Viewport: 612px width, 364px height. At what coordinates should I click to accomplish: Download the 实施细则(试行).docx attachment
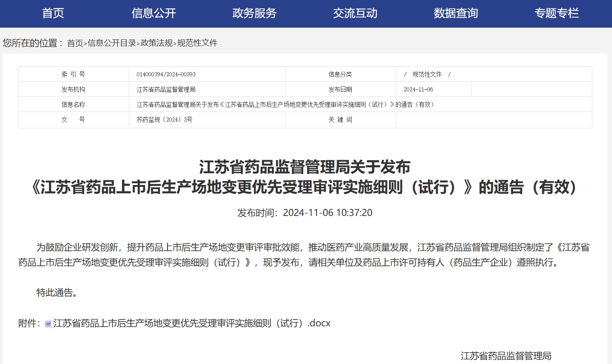point(192,323)
